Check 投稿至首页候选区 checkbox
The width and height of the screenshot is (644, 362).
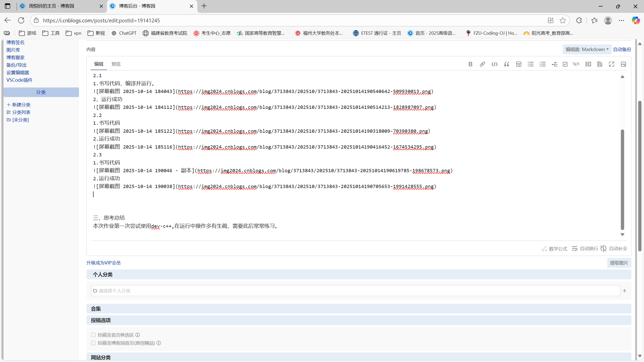pyautogui.click(x=93, y=335)
